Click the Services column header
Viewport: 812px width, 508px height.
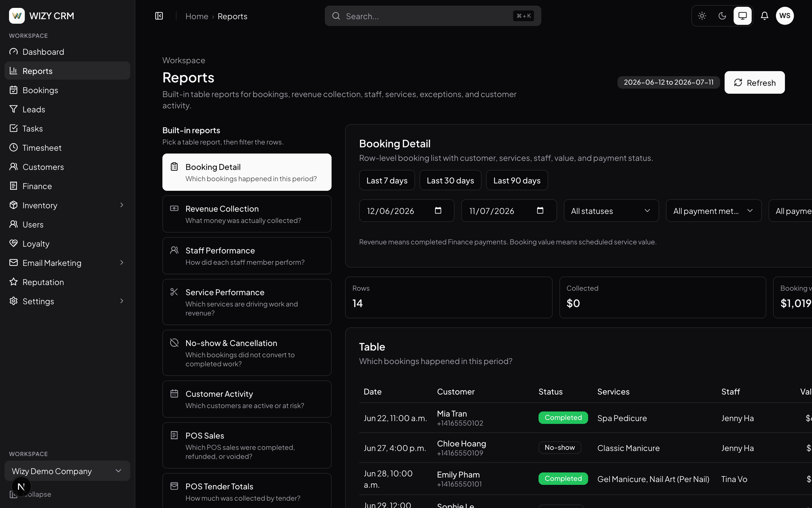(613, 392)
